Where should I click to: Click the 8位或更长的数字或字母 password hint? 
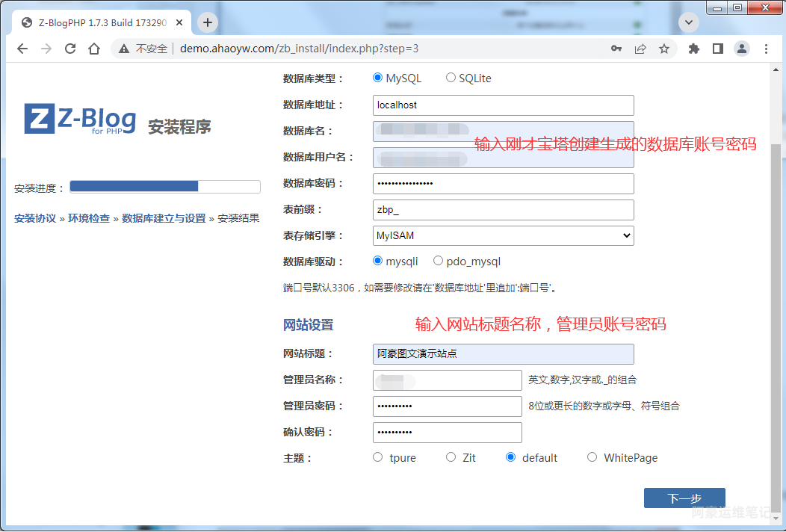[x=604, y=406]
